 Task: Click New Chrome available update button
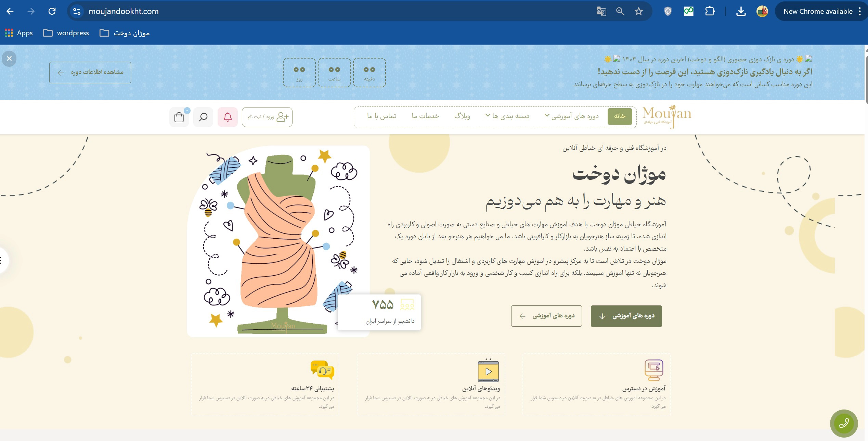click(818, 11)
